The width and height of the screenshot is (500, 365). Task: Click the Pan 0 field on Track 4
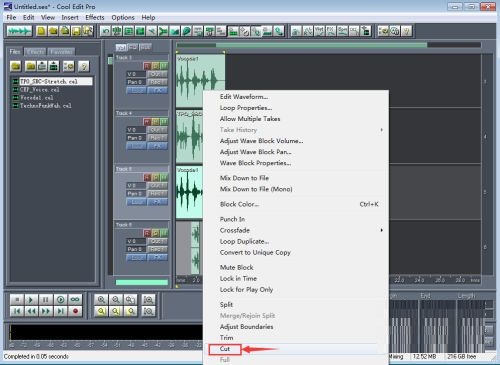tap(136, 138)
